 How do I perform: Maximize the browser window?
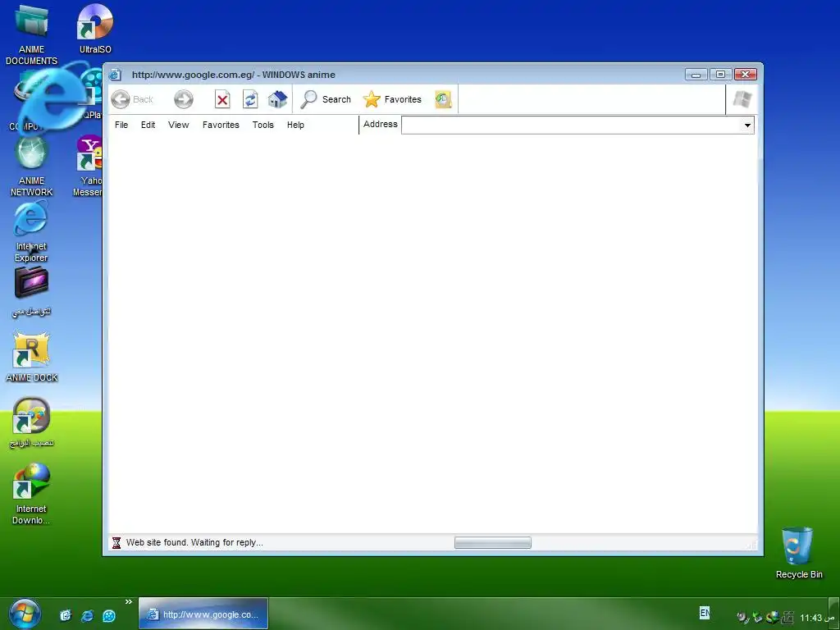point(720,75)
